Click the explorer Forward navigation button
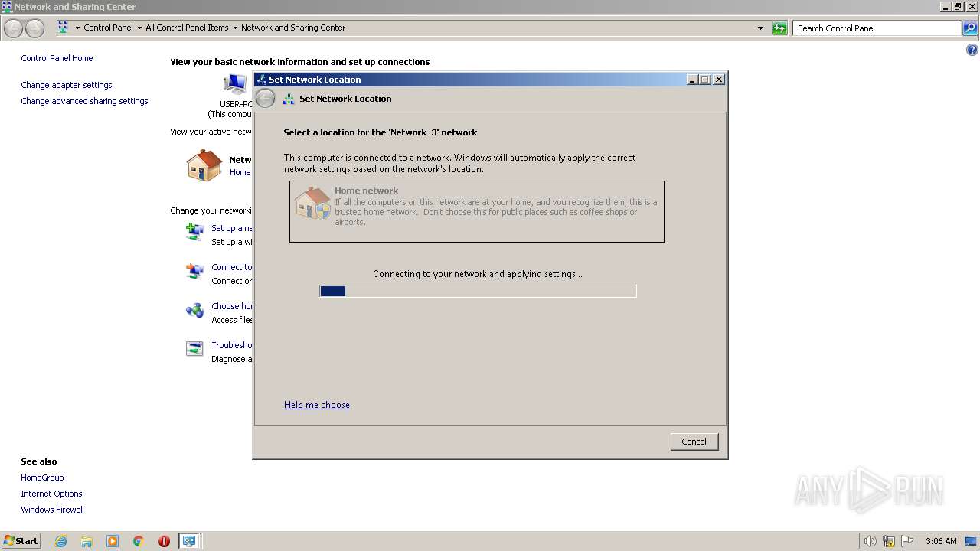Viewport: 980px width, 551px height. click(x=34, y=28)
